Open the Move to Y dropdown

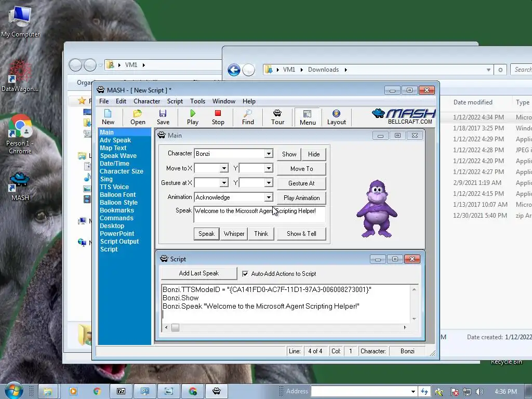(269, 168)
